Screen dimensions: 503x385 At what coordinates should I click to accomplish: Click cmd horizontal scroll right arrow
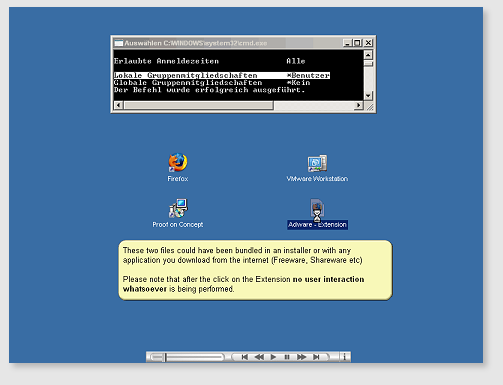359,105
